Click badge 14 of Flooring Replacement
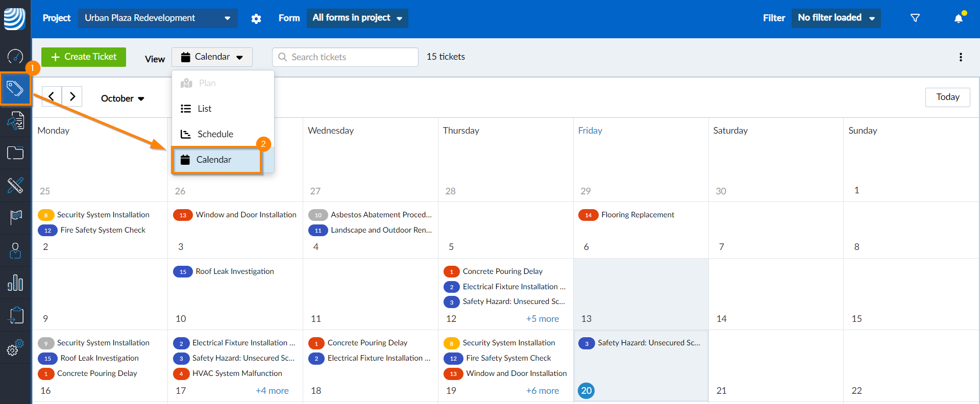This screenshot has height=404, width=980. (588, 215)
